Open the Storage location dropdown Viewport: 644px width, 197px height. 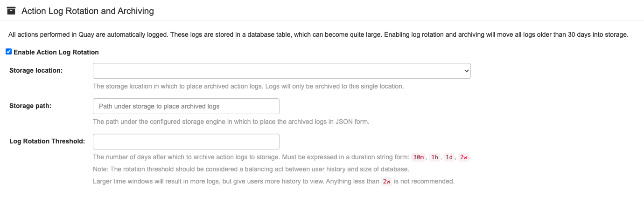point(281,71)
